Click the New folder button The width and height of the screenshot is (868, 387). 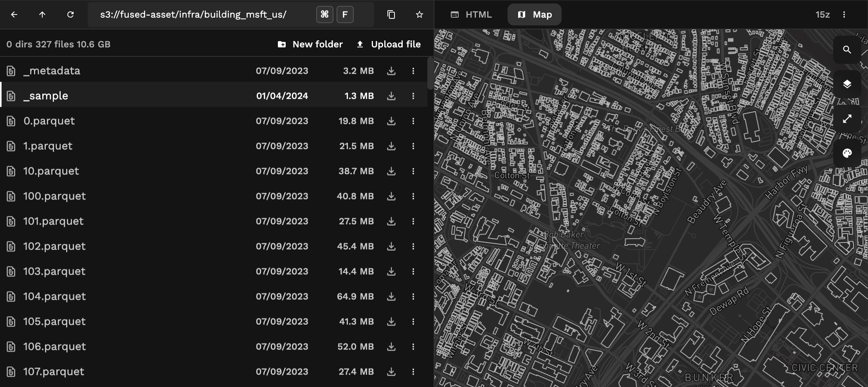coord(310,44)
